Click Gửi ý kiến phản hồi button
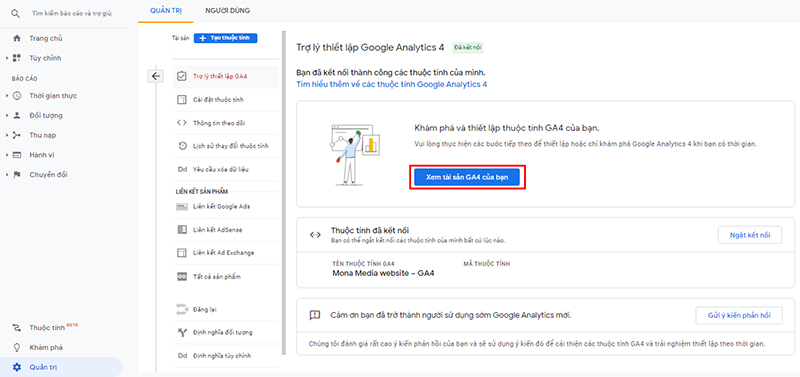The height and width of the screenshot is (377, 800). [x=739, y=315]
